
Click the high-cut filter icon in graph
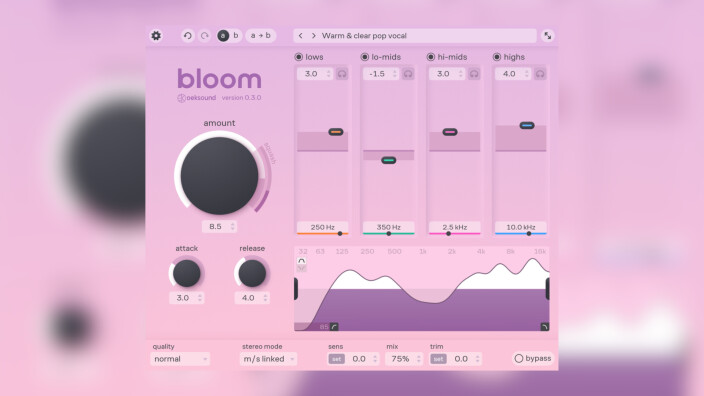coord(545,327)
